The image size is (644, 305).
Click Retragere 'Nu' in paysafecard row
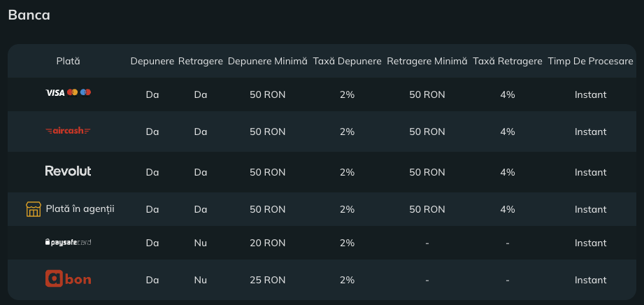point(201,243)
